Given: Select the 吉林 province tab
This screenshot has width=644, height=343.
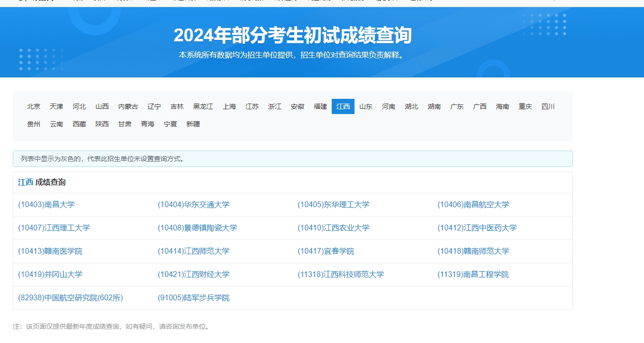Looking at the screenshot, I should [x=177, y=106].
